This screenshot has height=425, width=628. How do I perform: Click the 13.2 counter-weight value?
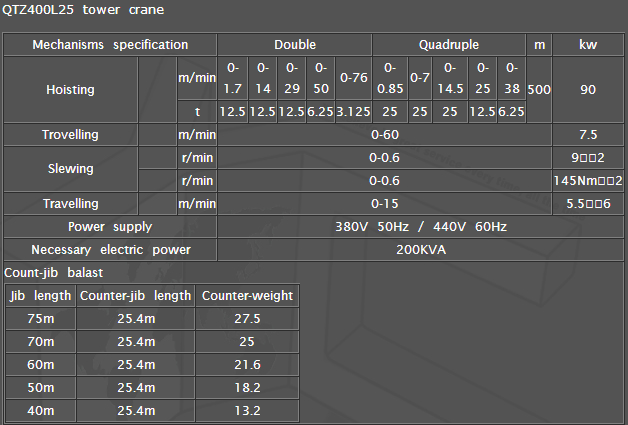click(247, 411)
